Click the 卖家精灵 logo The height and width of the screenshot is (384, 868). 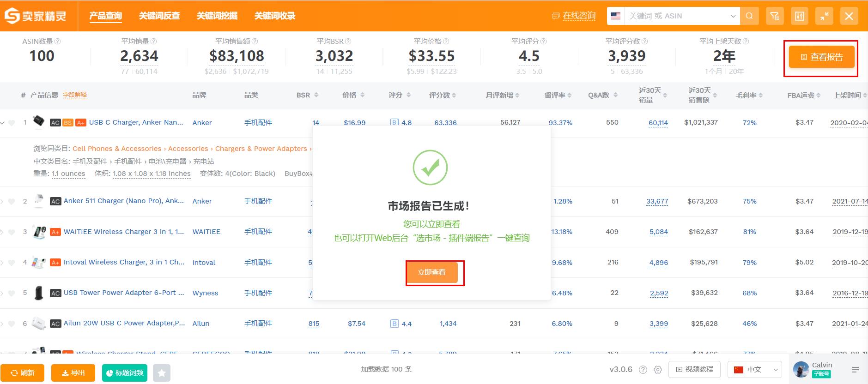[36, 16]
